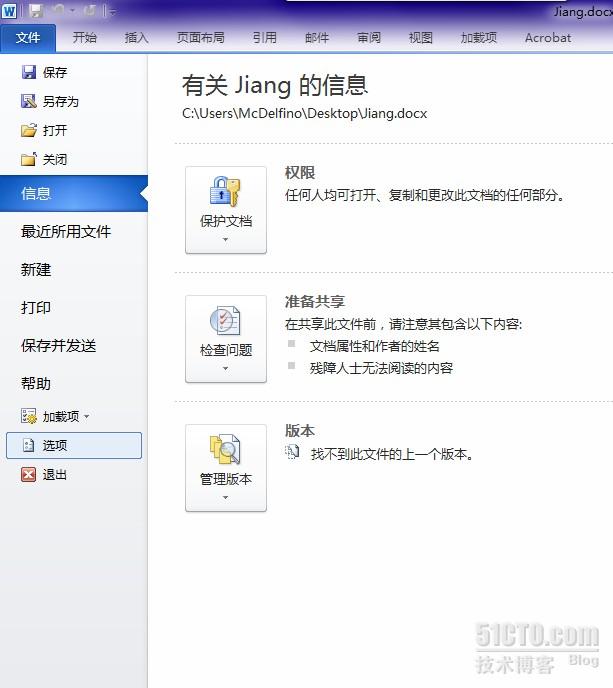
Task: Click the 选项 label in sidebar
Action: [x=55, y=446]
